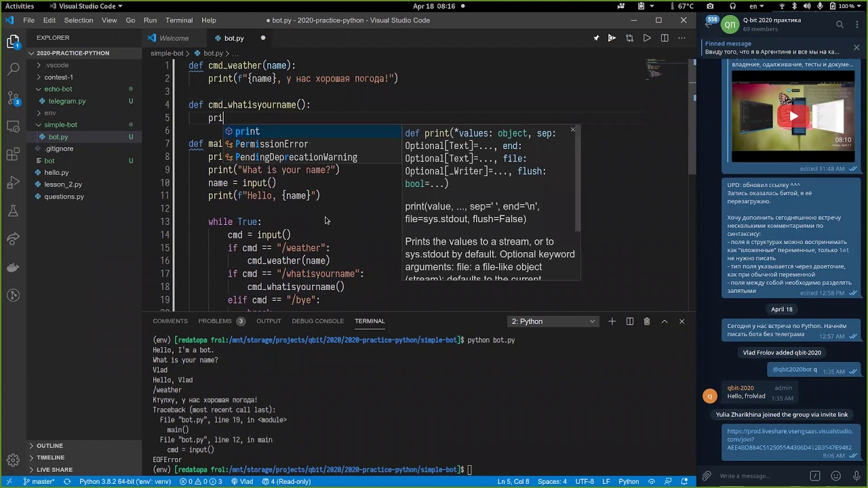Open Source Control view with badge 3
This screenshot has height=488, width=868.
(13, 99)
